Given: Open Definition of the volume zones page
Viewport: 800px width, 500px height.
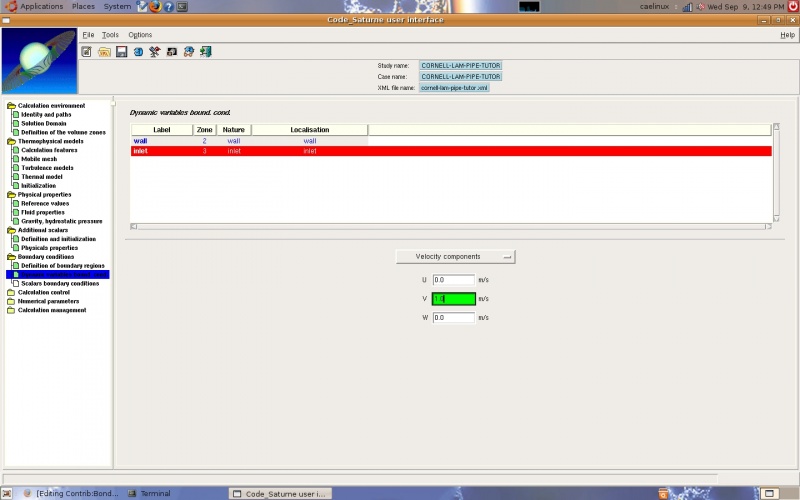Looking at the screenshot, I should point(63,132).
